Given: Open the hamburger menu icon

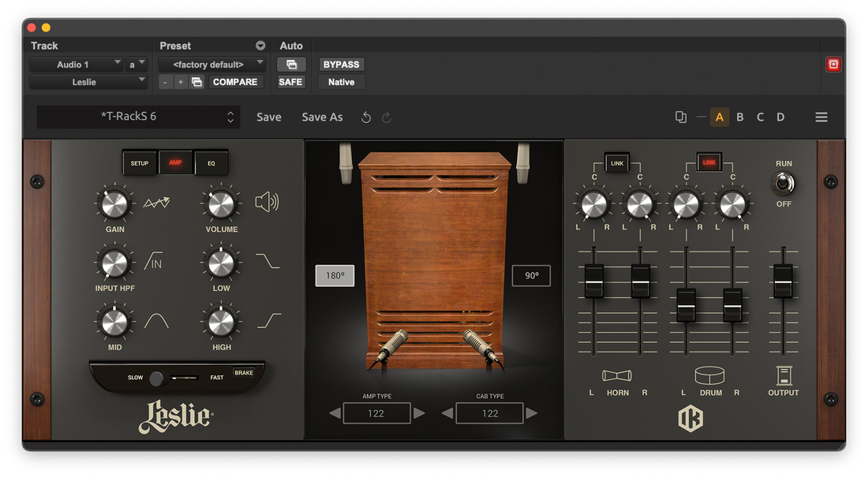Looking at the screenshot, I should coord(821,117).
